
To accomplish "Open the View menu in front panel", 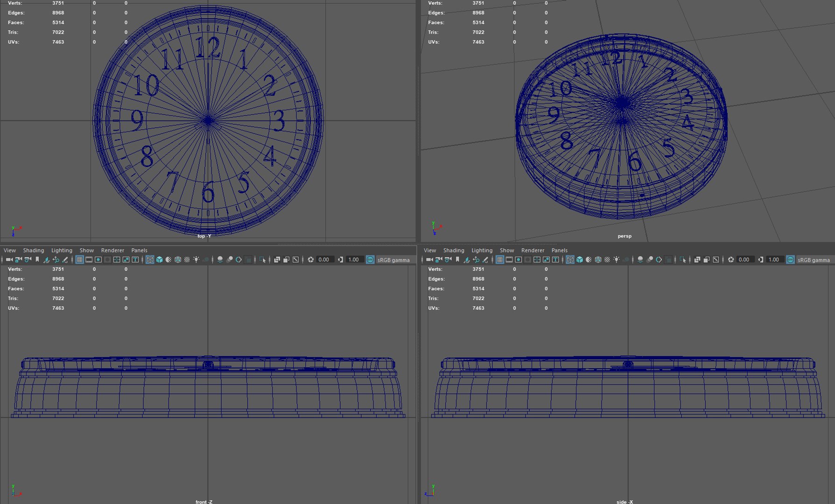I will [9, 250].
